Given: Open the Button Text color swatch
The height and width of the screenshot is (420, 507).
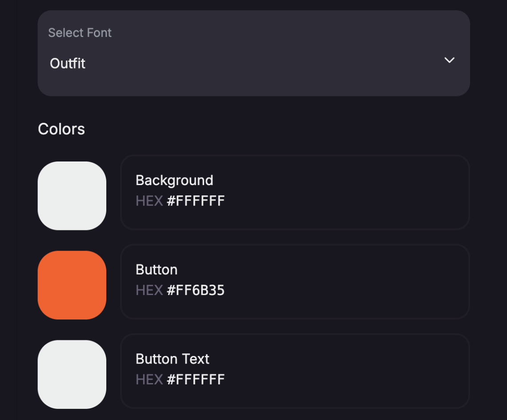Looking at the screenshot, I should tap(72, 375).
